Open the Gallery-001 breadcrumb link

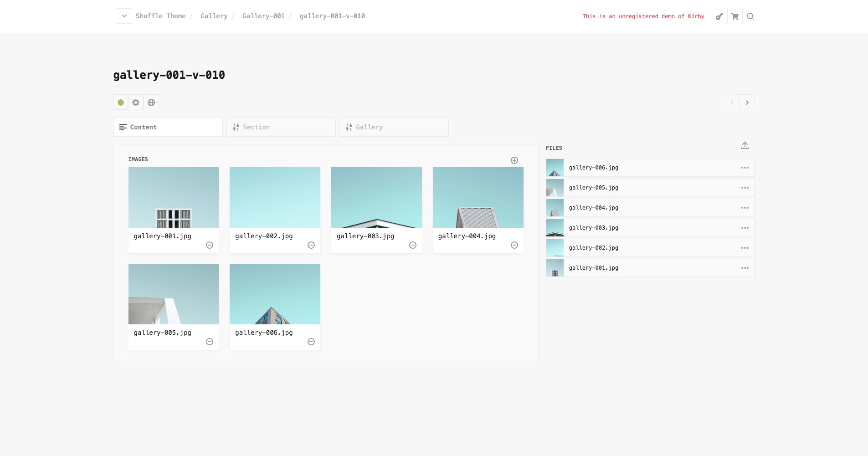point(263,16)
